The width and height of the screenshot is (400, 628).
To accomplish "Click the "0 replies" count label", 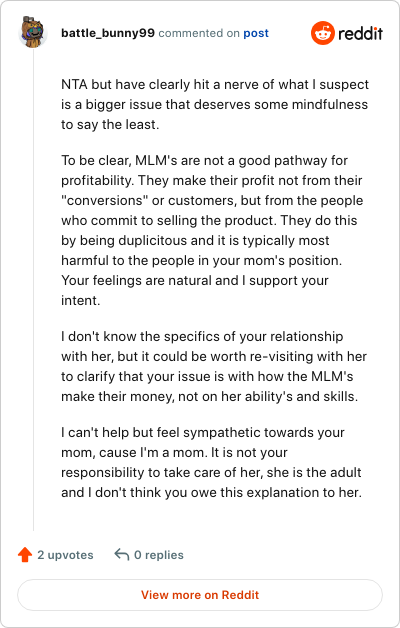I will (x=159, y=555).
